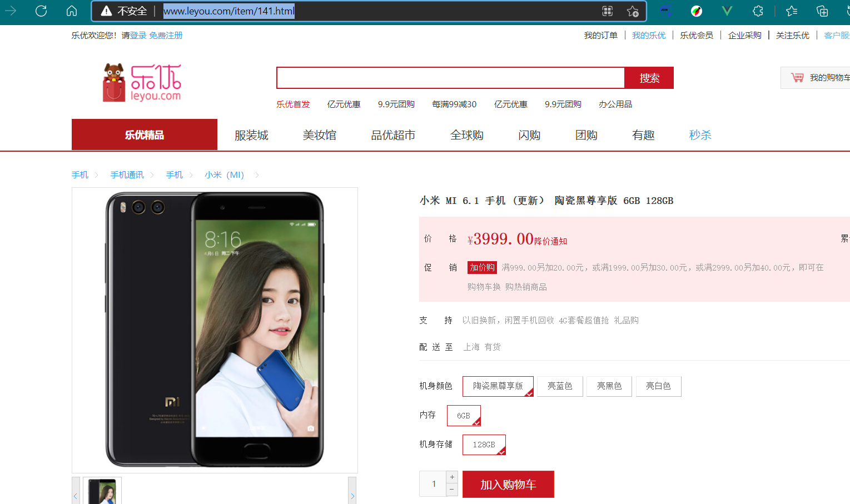Click the green V extension icon
Screen dimensions: 850x504
click(x=727, y=11)
